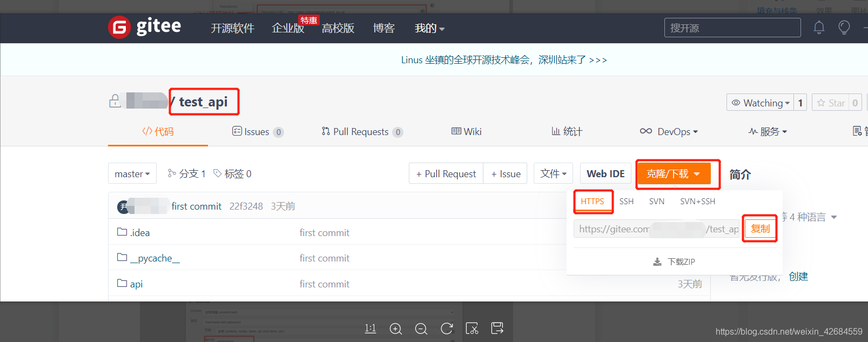Viewport: 868px width, 342px height.
Task: Expand the 文件 dropdown
Action: pyautogui.click(x=553, y=173)
